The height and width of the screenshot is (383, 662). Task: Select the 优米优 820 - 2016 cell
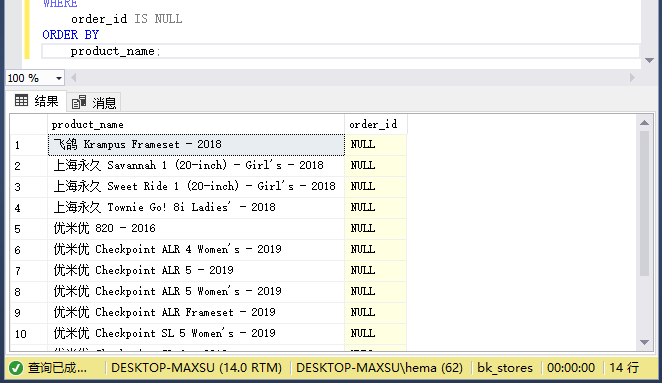pos(196,228)
